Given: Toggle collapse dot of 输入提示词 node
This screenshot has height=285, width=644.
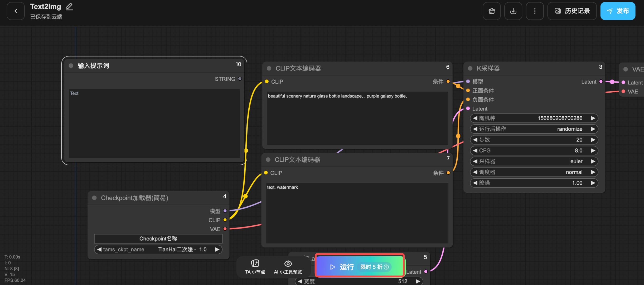Looking at the screenshot, I should click(71, 66).
